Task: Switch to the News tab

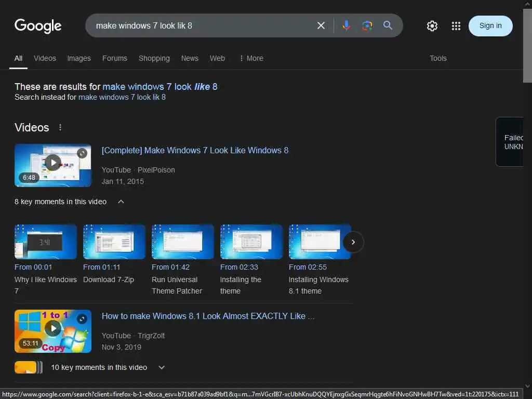Action: [190, 58]
